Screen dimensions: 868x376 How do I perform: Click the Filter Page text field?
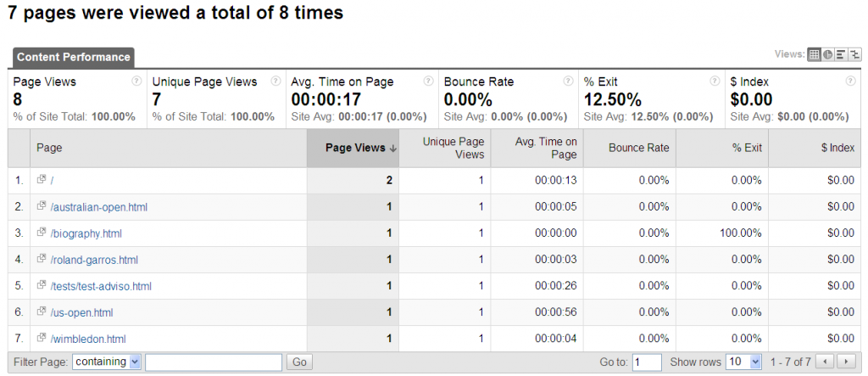pyautogui.click(x=213, y=362)
